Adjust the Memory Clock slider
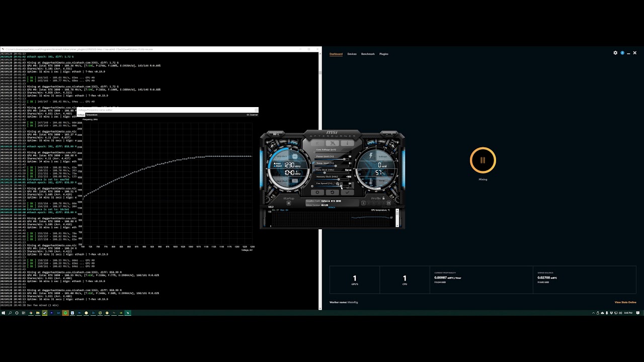 [332, 179]
